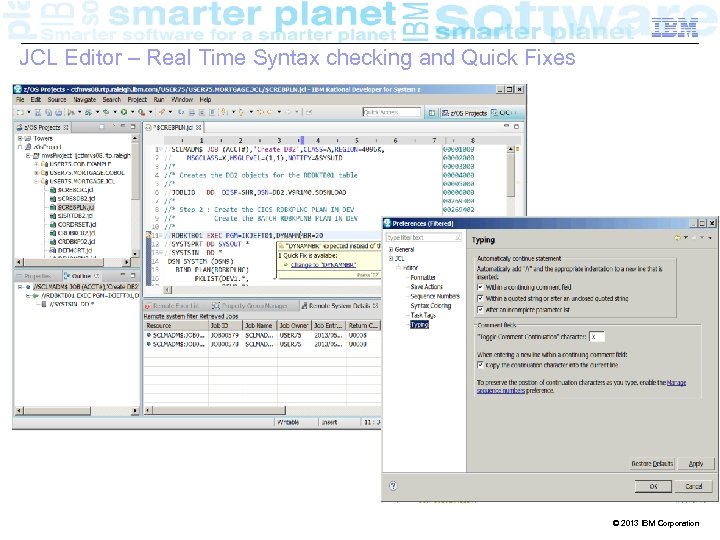Collapse the USER75.MORTGAGE.JCL data set
Image resolution: width=720 pixels, height=540 pixels.
point(36,182)
